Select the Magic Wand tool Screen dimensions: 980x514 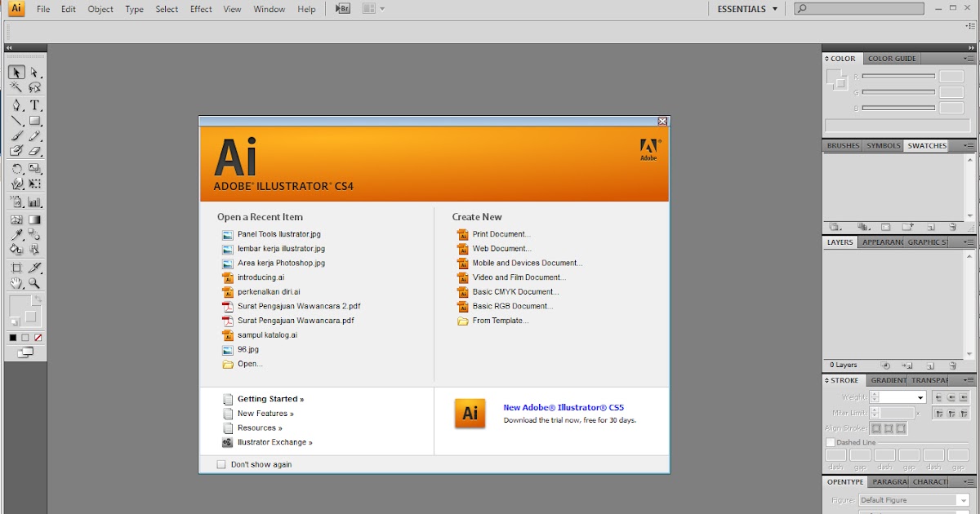click(x=16, y=87)
